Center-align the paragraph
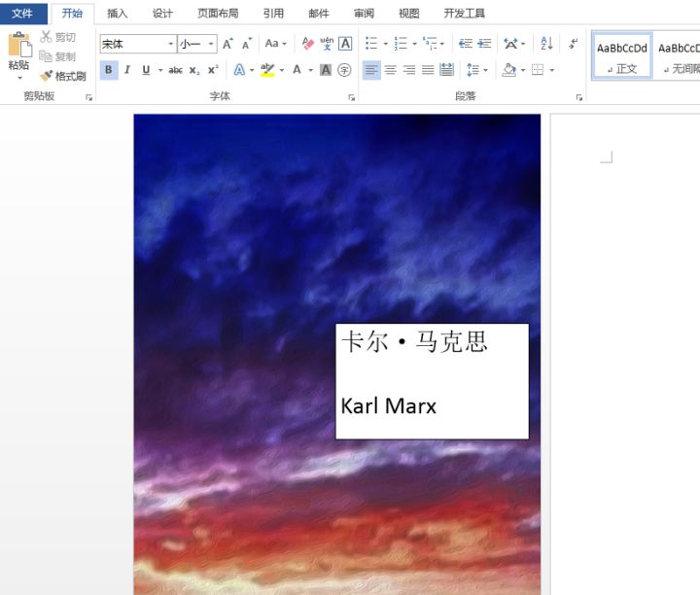 click(x=390, y=70)
